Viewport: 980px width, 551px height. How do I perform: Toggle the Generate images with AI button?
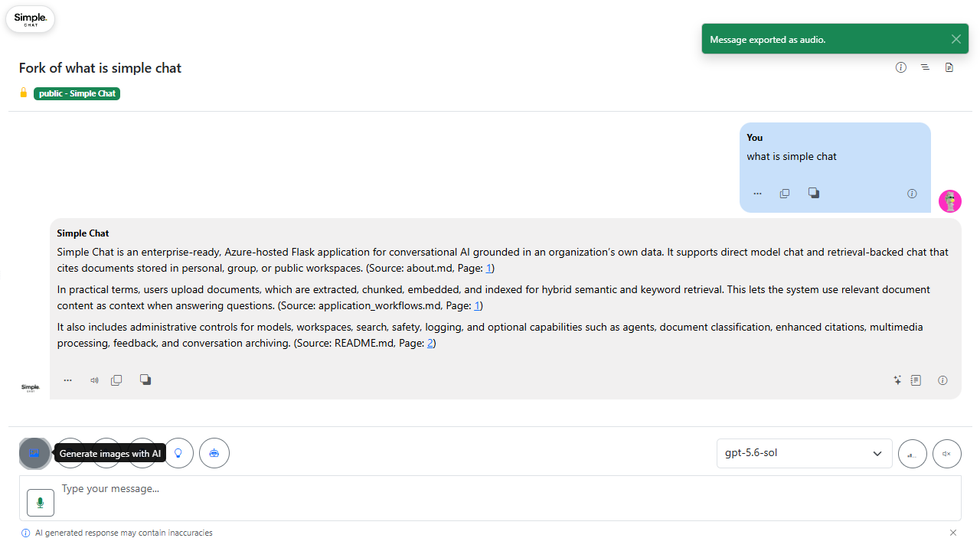[x=34, y=453]
